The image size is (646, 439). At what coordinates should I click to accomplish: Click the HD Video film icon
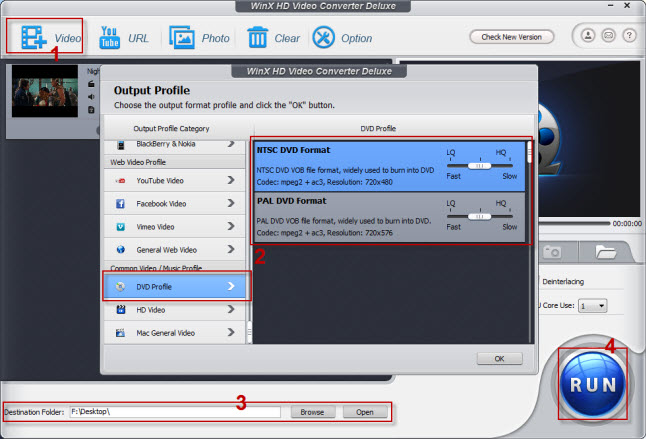[120, 309]
